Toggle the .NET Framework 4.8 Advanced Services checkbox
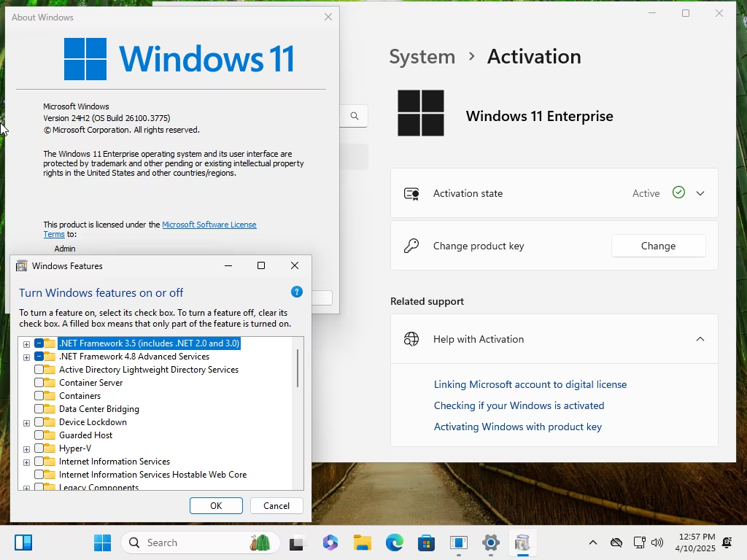 click(x=39, y=356)
